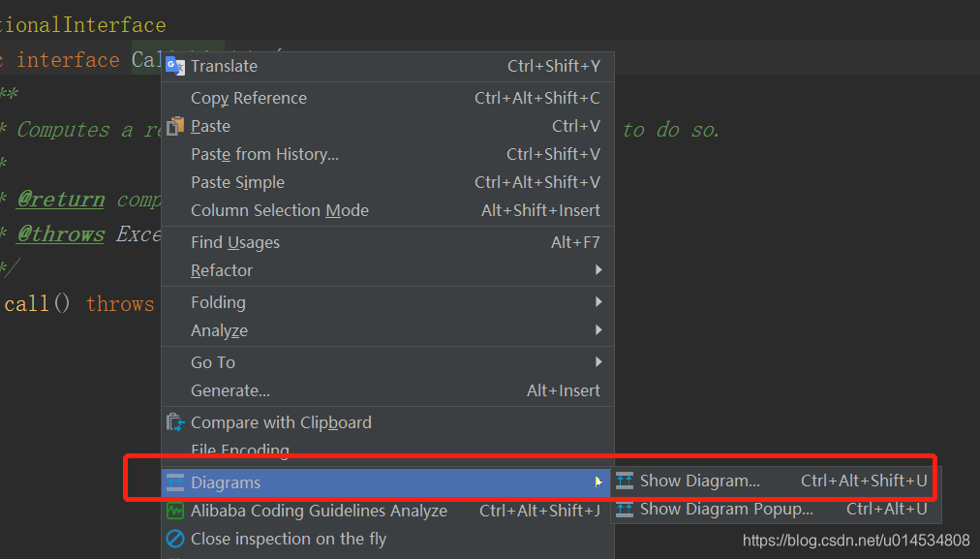Select Generate... menu entry
This screenshot has height=559, width=980.
387,390
